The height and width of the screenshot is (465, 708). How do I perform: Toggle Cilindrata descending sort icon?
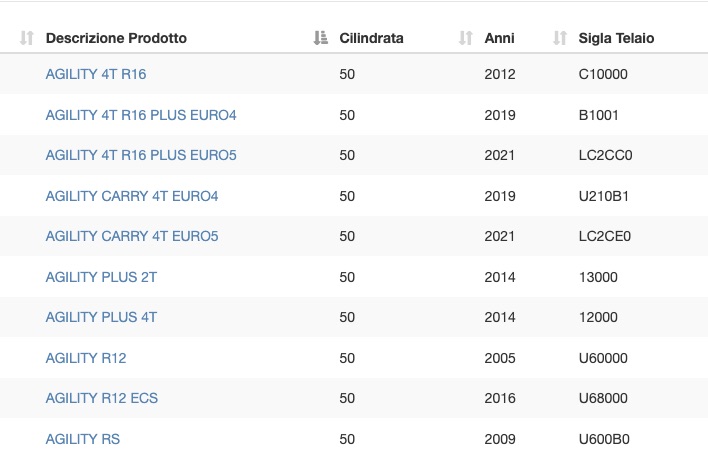click(321, 38)
